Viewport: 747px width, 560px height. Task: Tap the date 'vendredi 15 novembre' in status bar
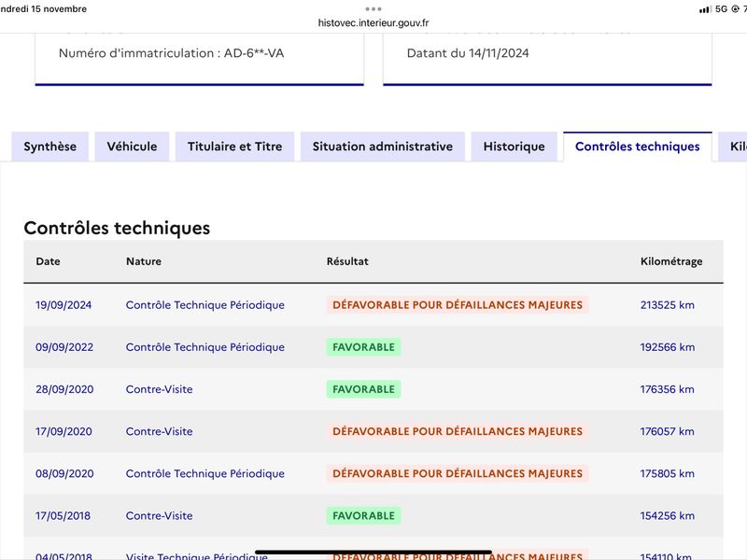point(43,9)
